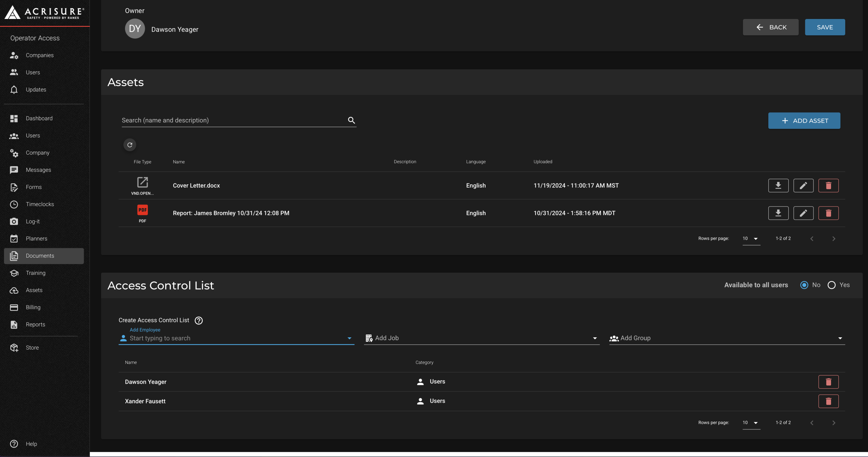868x457 pixels.
Task: Remove Xander Fausett from access list
Action: click(x=828, y=401)
